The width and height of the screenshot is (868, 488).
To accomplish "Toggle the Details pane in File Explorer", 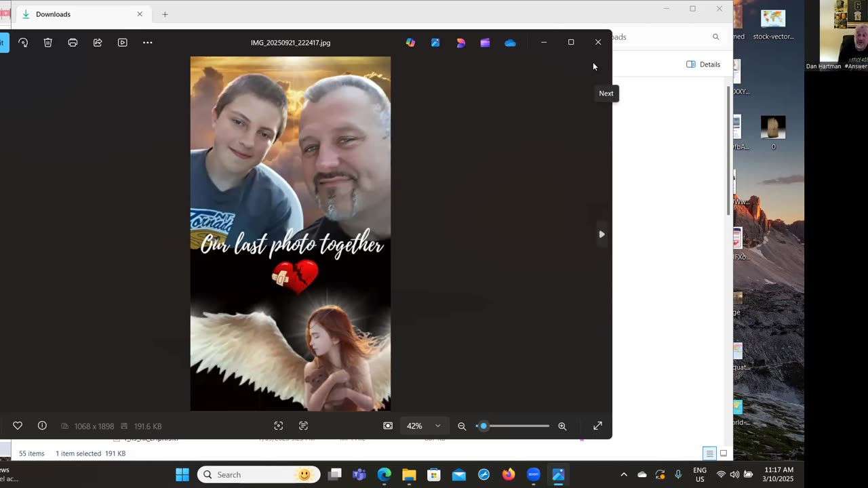I will pyautogui.click(x=703, y=64).
